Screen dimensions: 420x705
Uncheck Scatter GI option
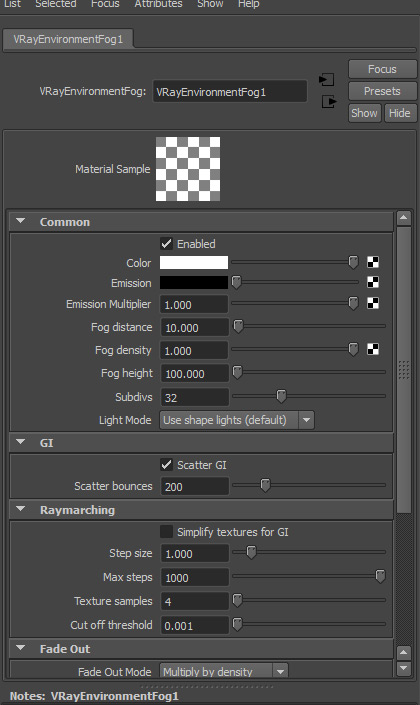[166, 465]
